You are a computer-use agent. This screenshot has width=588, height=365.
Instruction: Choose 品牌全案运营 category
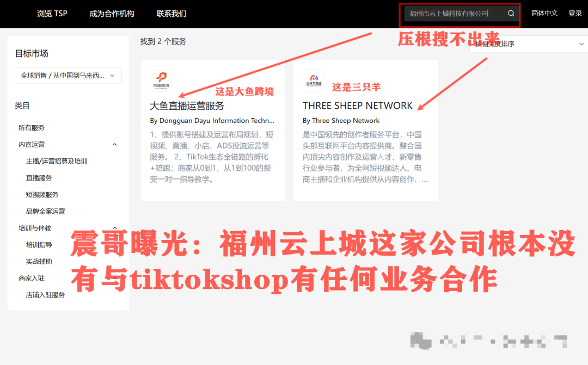45,212
